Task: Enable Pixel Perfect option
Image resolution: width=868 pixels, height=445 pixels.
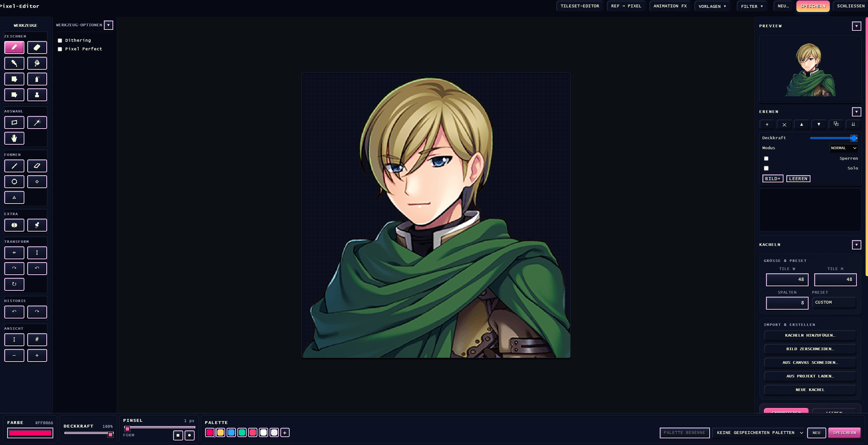Action: pyautogui.click(x=60, y=49)
